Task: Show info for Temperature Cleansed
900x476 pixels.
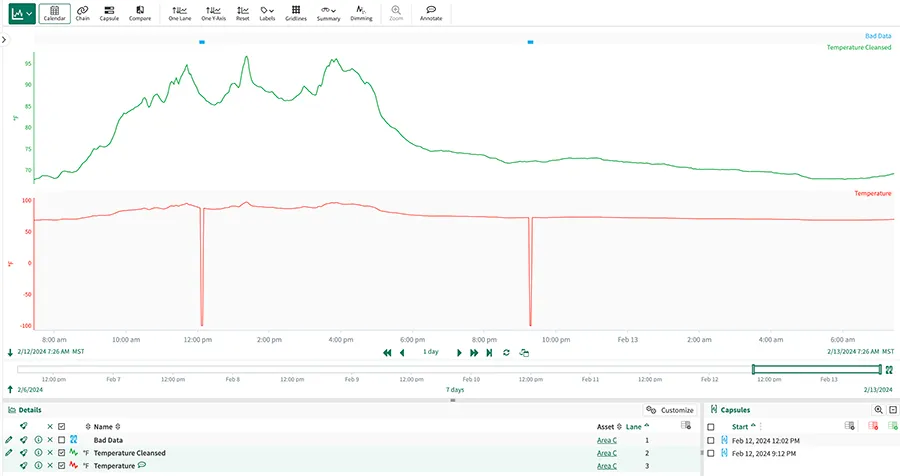Action: pos(38,452)
